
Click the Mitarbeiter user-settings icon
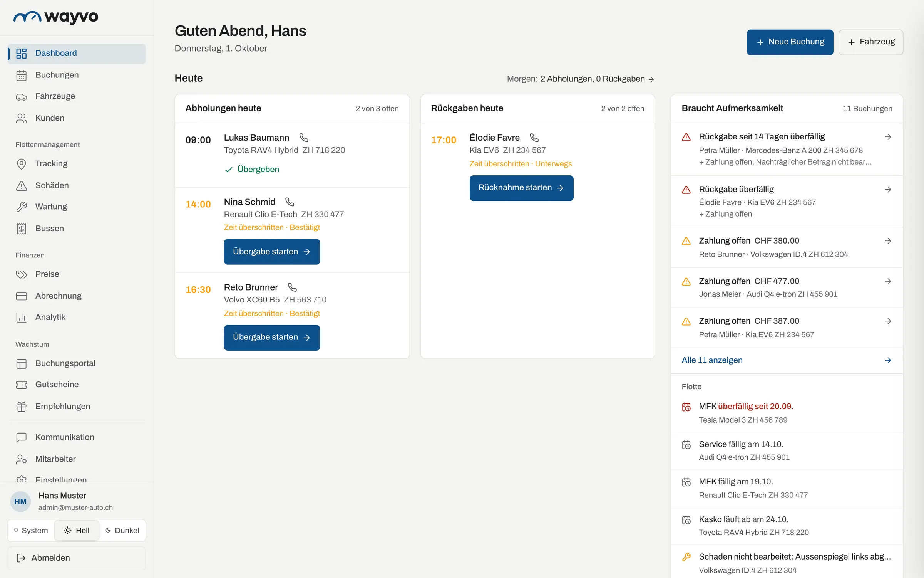point(22,459)
